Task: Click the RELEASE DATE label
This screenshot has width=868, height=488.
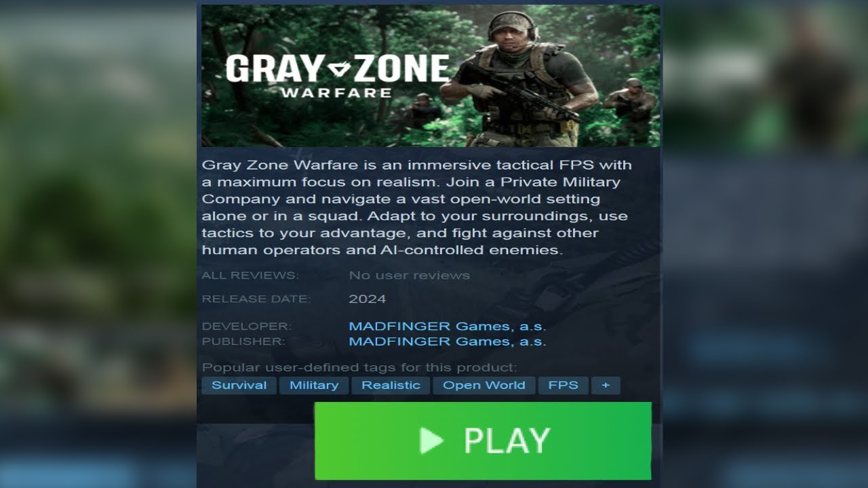Action: click(256, 299)
